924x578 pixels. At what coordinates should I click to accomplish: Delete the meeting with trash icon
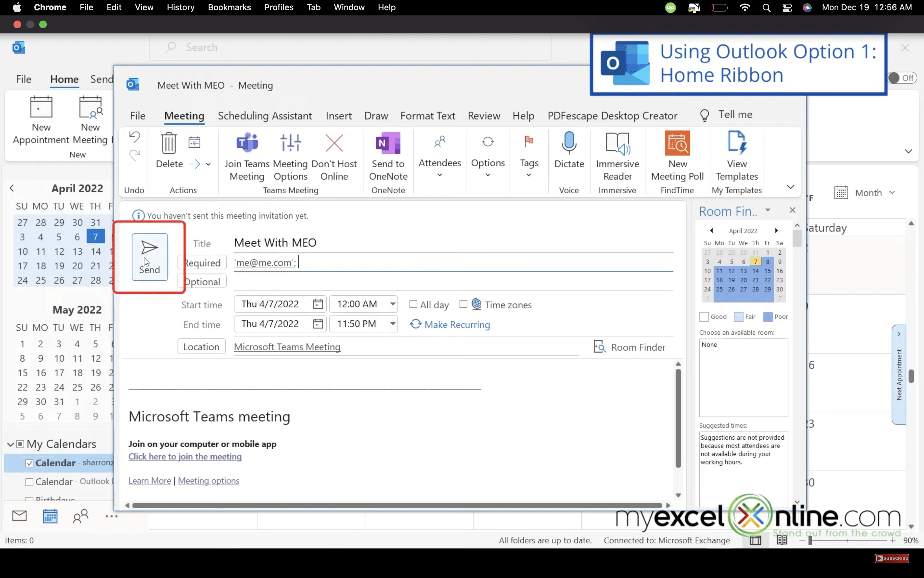[x=169, y=143]
